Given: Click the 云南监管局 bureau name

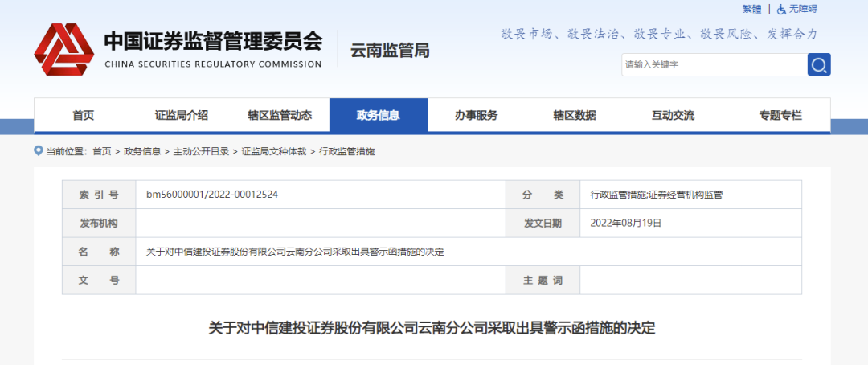Looking at the screenshot, I should pyautogui.click(x=390, y=51).
